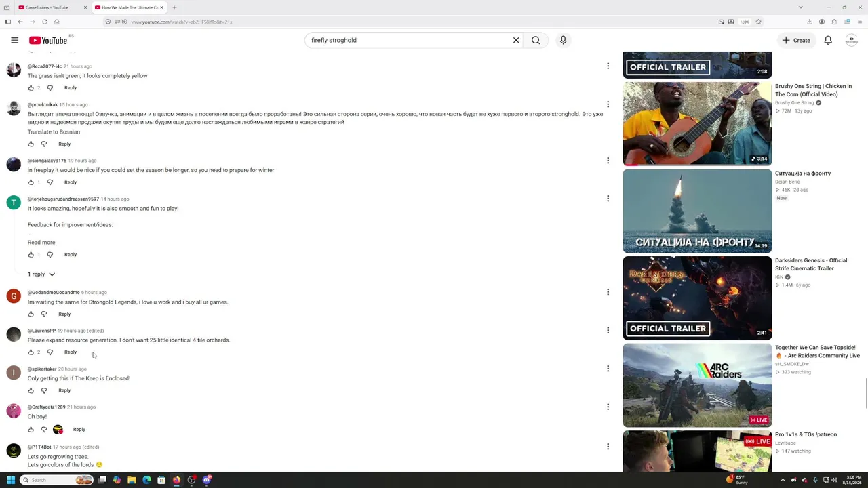Select the How We Made The Ultimate tab
The width and height of the screenshot is (868, 488).
(129, 7)
